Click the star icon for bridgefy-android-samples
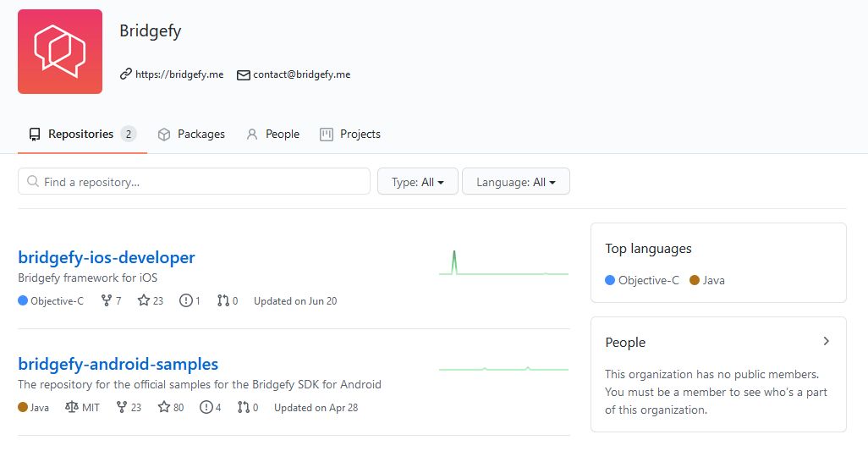Screen dimensions: 868x451 (164, 407)
